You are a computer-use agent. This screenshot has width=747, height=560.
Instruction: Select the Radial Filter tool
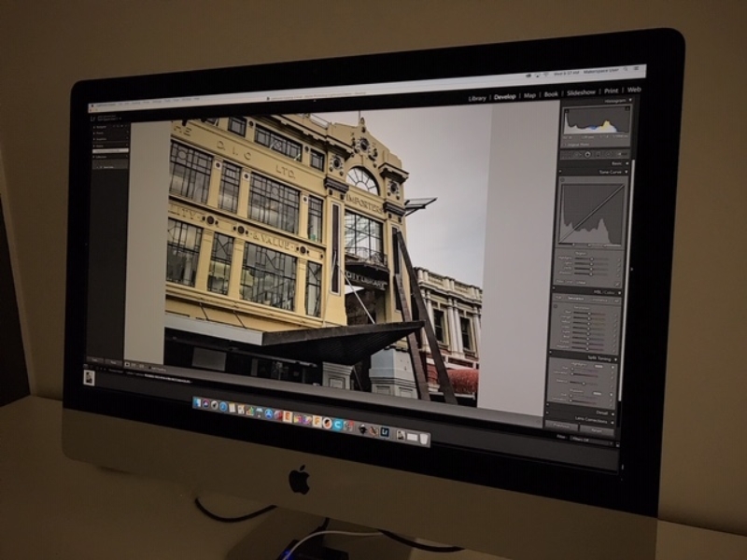pos(598,154)
